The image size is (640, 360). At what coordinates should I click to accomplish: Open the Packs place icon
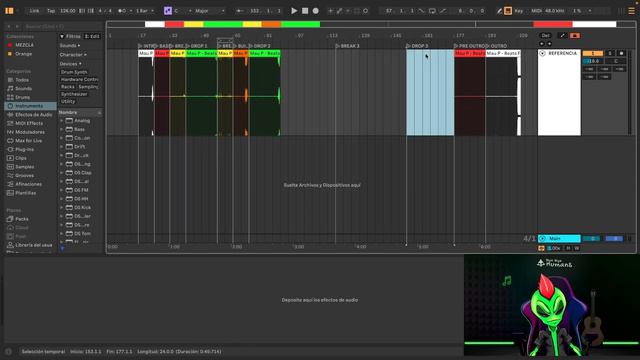coord(10,219)
